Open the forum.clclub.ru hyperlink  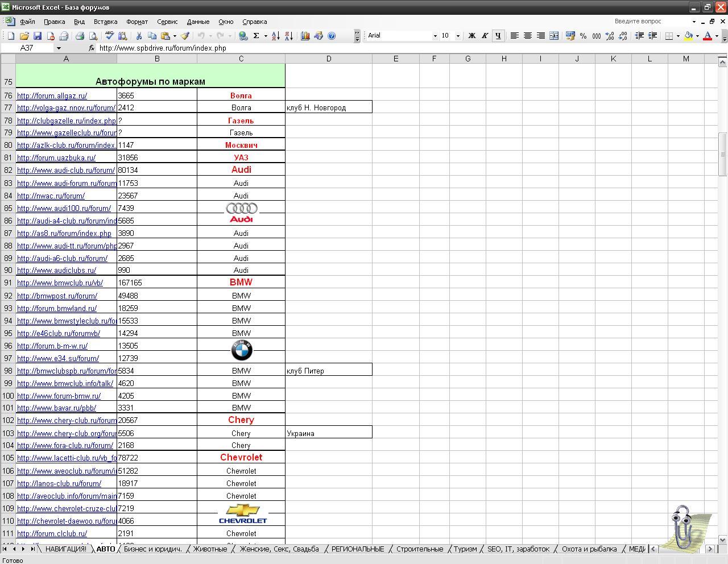click(52, 534)
